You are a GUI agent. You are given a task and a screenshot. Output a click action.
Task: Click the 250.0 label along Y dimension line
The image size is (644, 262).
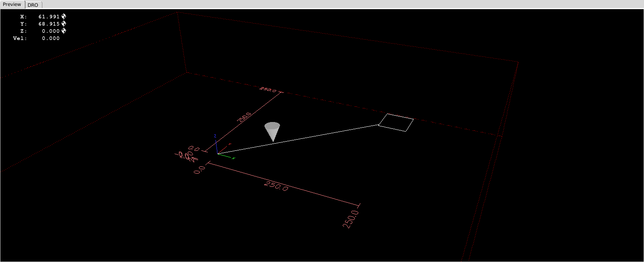tap(244, 119)
